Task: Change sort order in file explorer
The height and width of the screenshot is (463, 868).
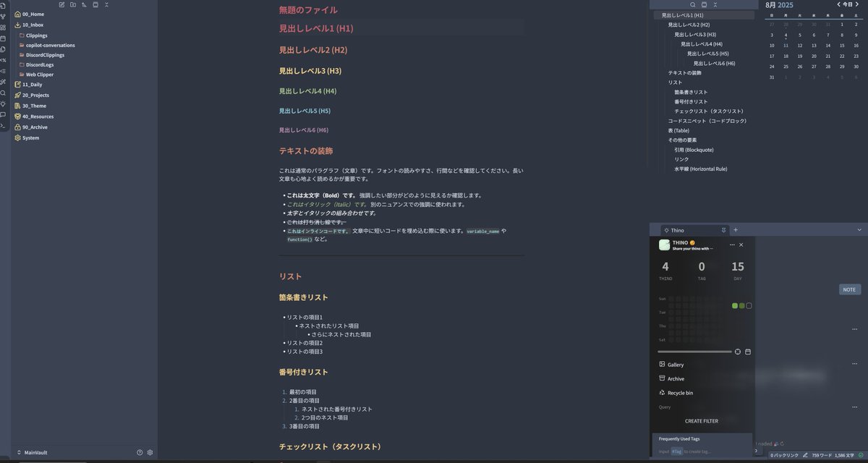Action: pos(84,4)
